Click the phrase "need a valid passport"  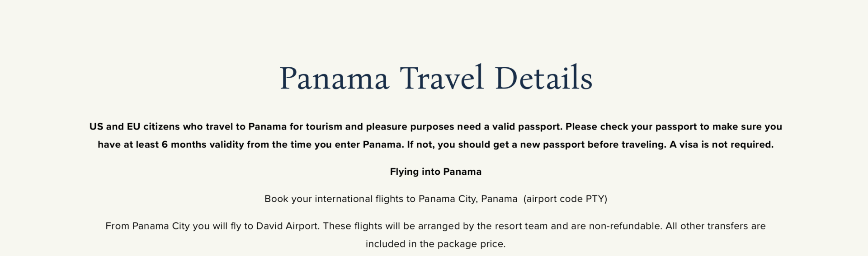tap(509, 126)
